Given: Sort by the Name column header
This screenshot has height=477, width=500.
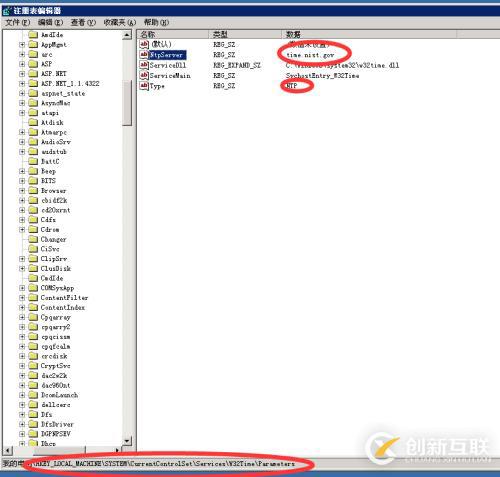Looking at the screenshot, I should click(173, 34).
